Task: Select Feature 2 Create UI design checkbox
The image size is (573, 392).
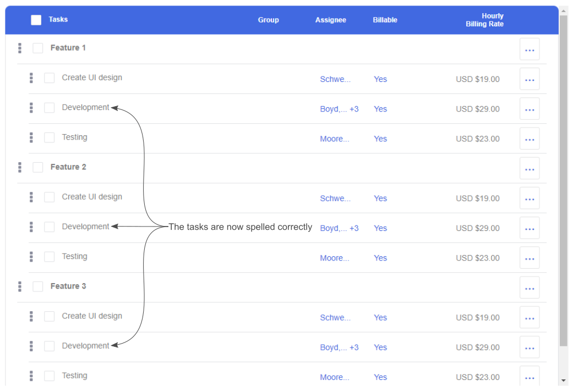Action: coord(50,197)
